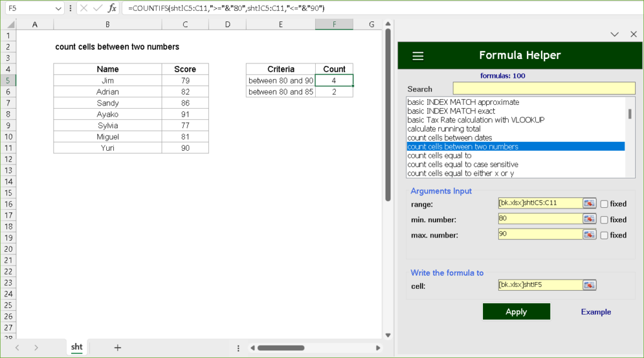The width and height of the screenshot is (644, 358).
Task: Select column B header
Action: (x=108, y=24)
